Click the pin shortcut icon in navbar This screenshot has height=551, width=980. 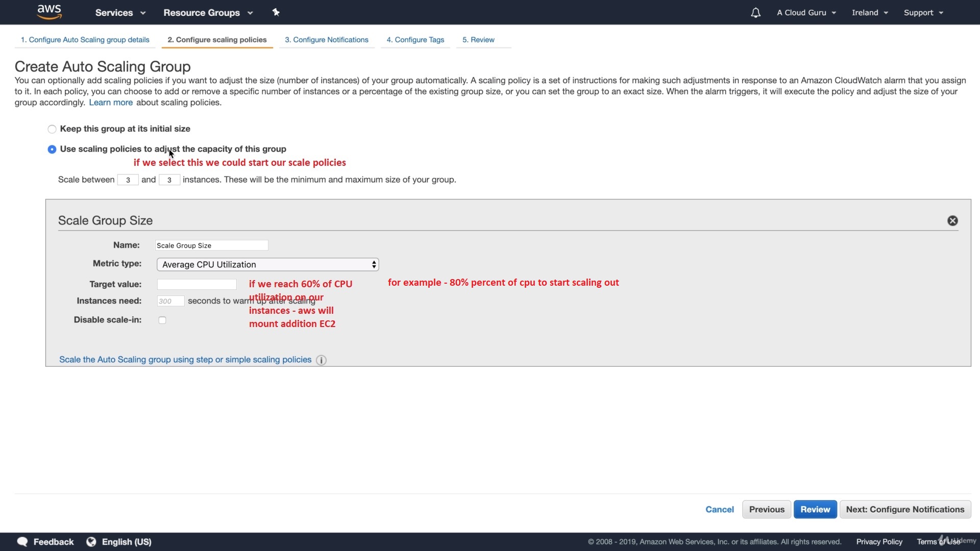[x=276, y=12]
